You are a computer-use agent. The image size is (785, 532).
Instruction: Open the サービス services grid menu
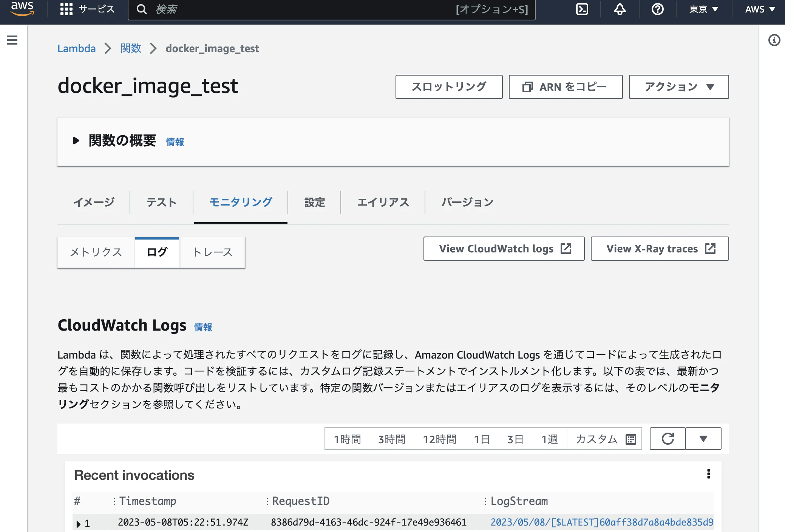[87, 9]
